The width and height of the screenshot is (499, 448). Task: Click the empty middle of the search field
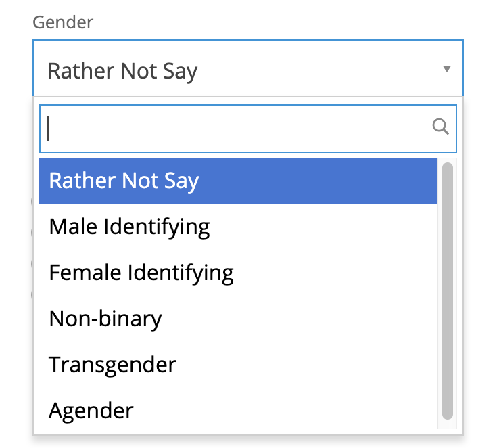coord(243,127)
